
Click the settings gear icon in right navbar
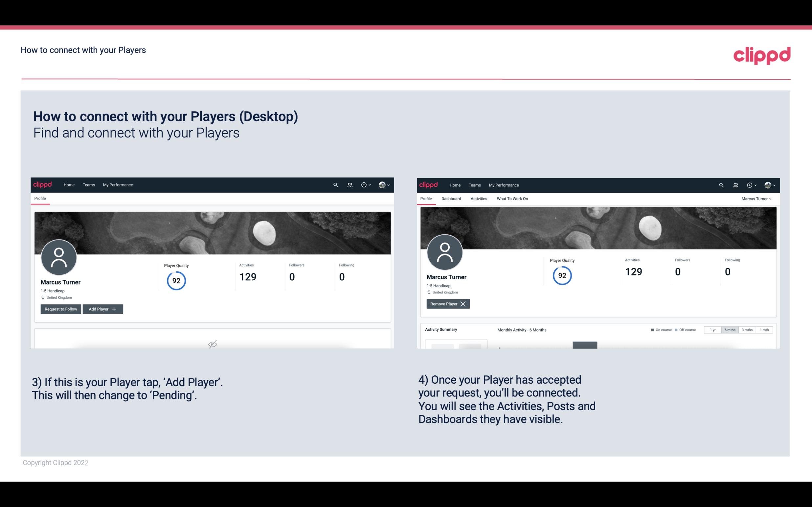750,184
